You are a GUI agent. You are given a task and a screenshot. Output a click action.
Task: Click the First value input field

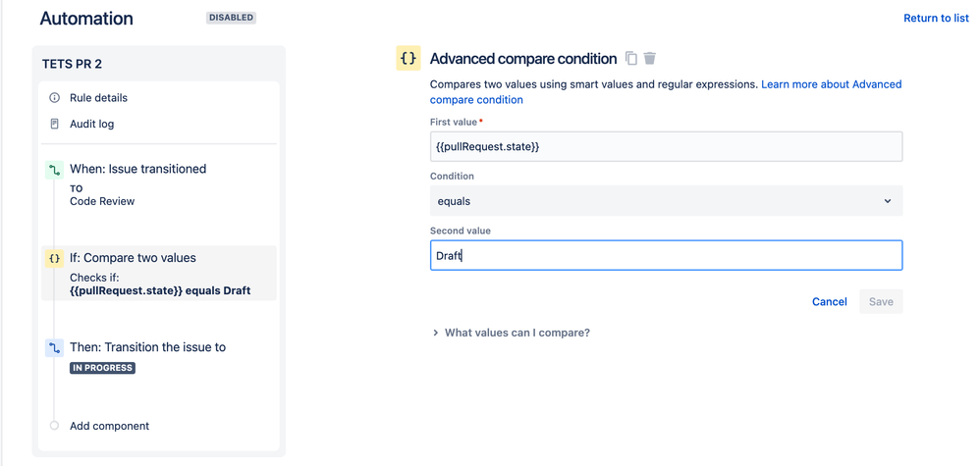tap(666, 147)
